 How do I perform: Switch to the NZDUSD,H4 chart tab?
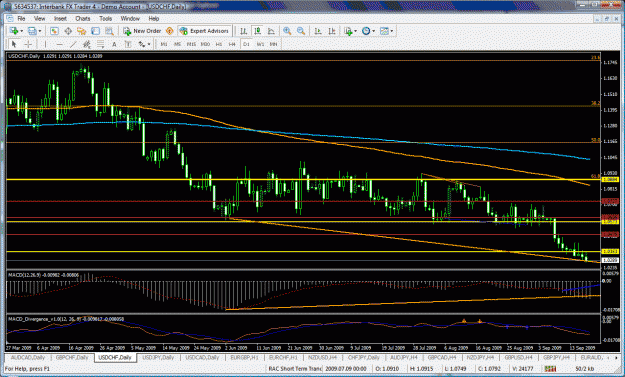[x=322, y=357]
